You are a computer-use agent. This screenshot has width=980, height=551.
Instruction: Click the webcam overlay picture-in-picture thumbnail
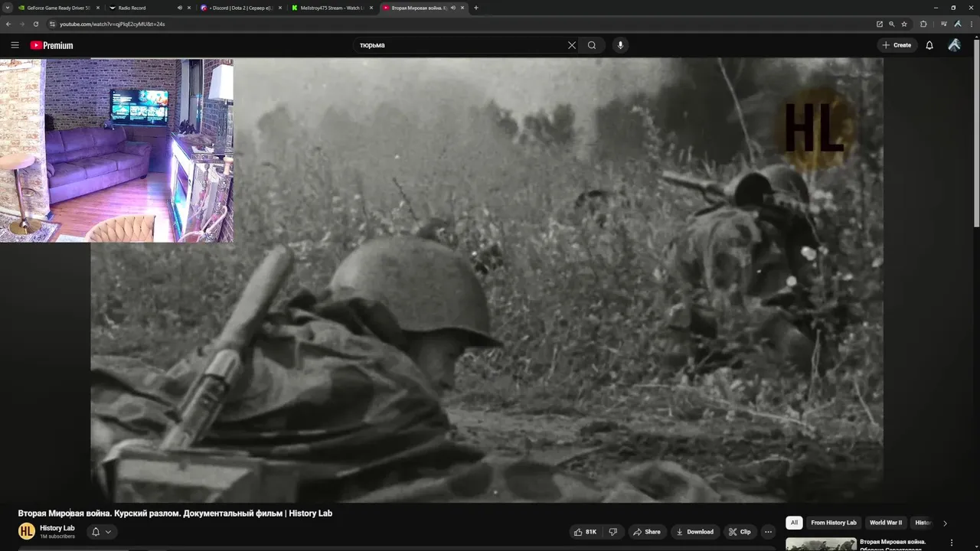point(116,150)
